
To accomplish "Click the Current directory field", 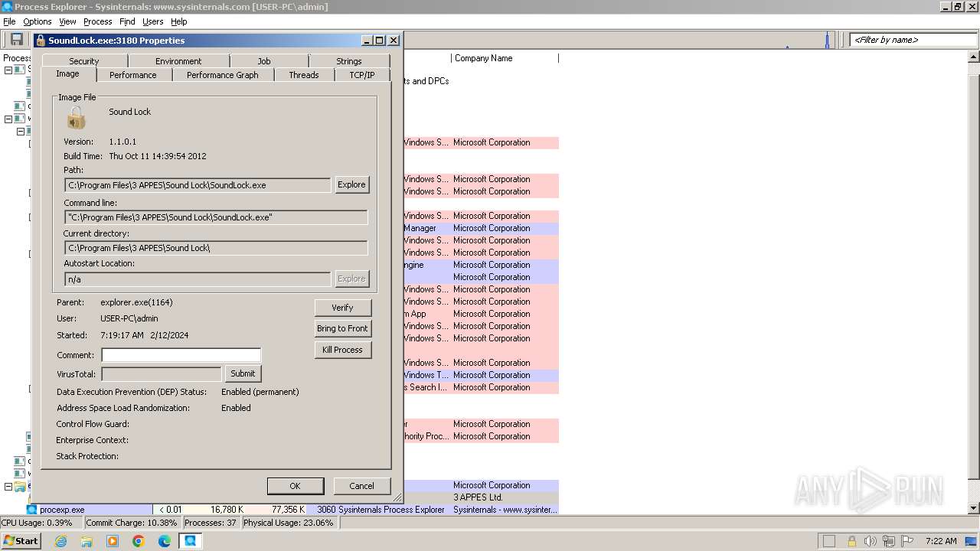I will (216, 248).
